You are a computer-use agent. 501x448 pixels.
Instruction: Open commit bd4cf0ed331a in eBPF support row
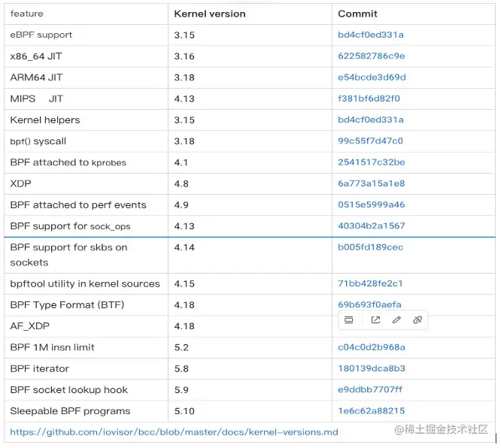point(371,35)
